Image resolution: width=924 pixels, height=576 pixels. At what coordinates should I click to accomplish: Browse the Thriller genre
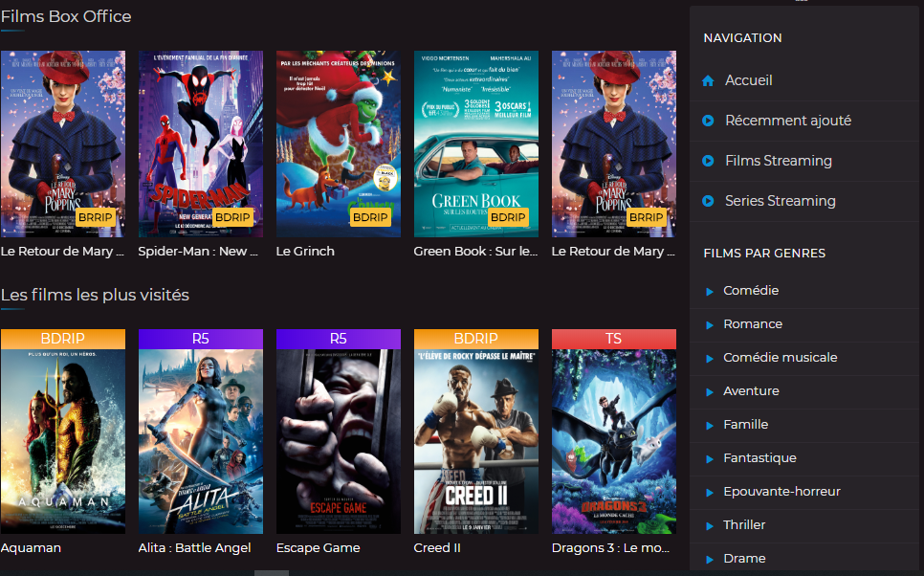(x=744, y=524)
